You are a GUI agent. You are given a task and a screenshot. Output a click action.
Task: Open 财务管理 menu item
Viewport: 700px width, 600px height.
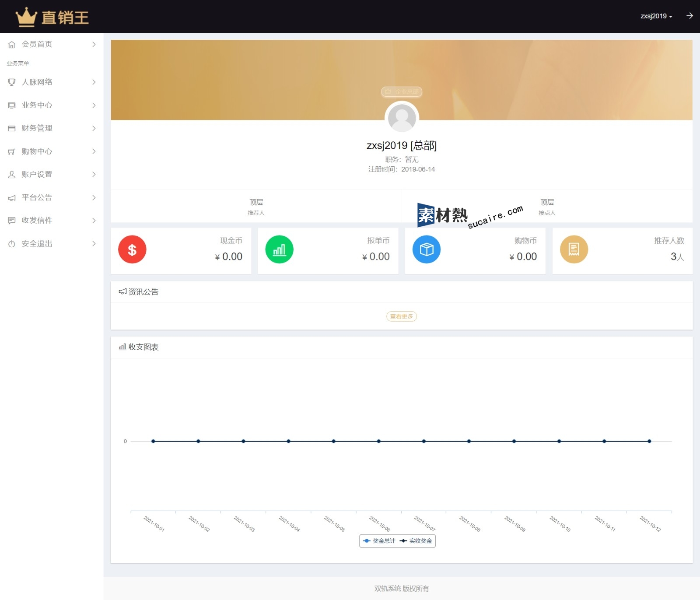pyautogui.click(x=52, y=128)
